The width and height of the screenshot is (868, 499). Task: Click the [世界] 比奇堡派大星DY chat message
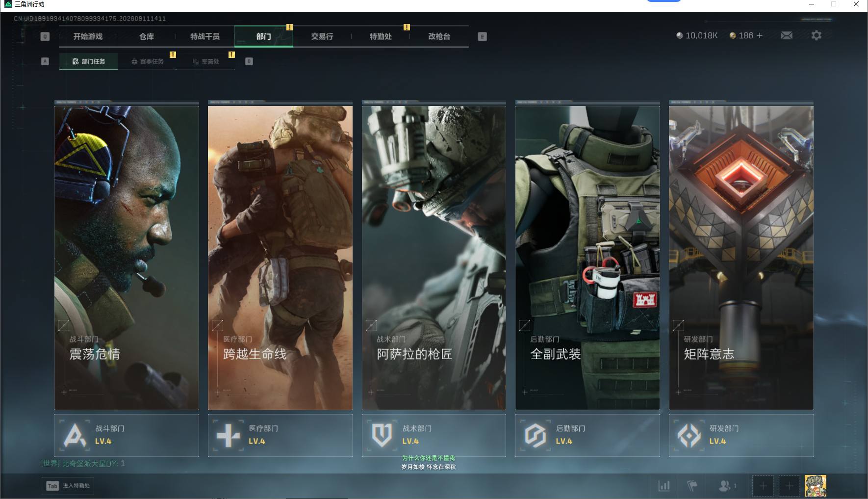(x=83, y=463)
